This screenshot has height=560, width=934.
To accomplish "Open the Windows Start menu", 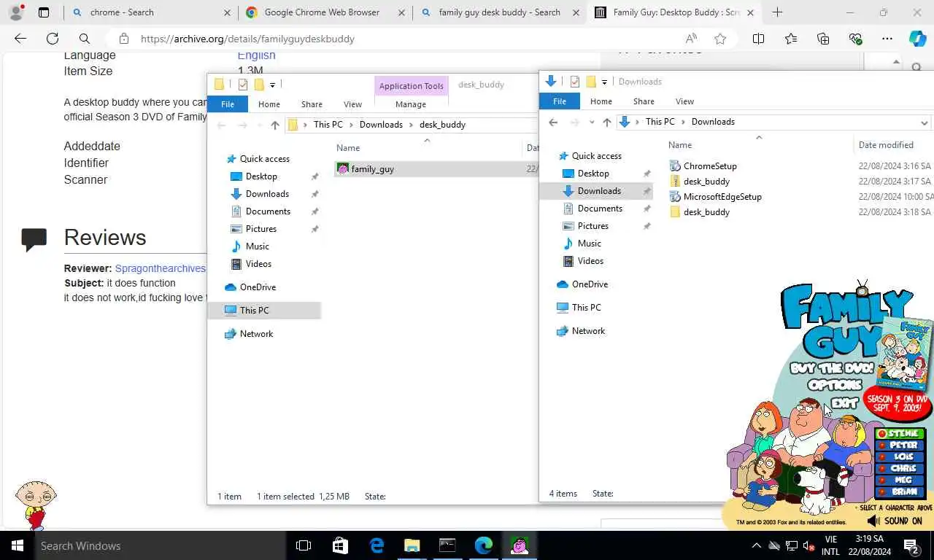I will [18, 545].
